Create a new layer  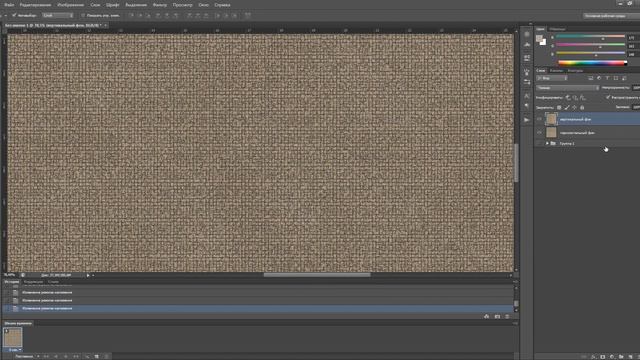(631, 356)
